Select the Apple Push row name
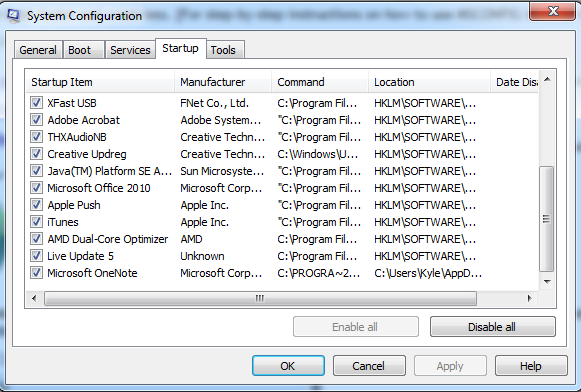This screenshot has height=392, width=581. tap(74, 205)
